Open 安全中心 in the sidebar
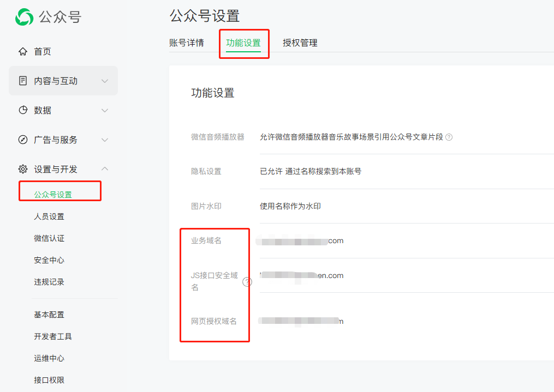This screenshot has height=392, width=554. [49, 260]
